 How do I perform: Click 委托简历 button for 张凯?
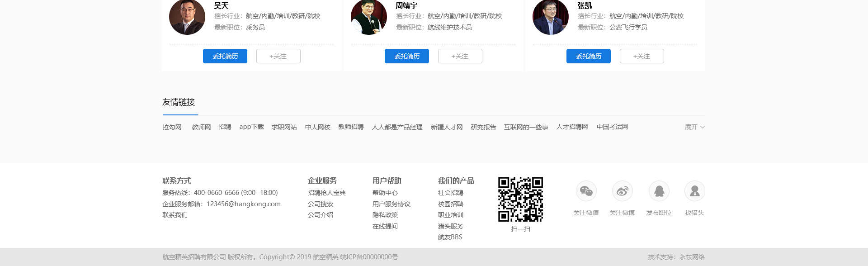(589, 56)
